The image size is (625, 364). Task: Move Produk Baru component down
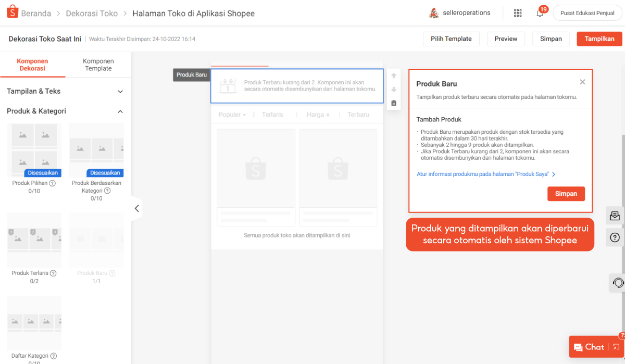(x=394, y=90)
